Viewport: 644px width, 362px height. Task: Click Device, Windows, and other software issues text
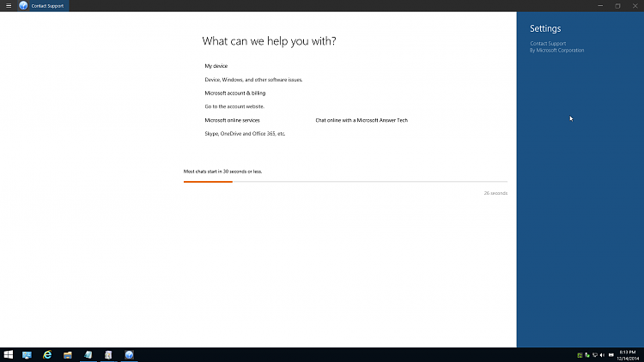253,80
